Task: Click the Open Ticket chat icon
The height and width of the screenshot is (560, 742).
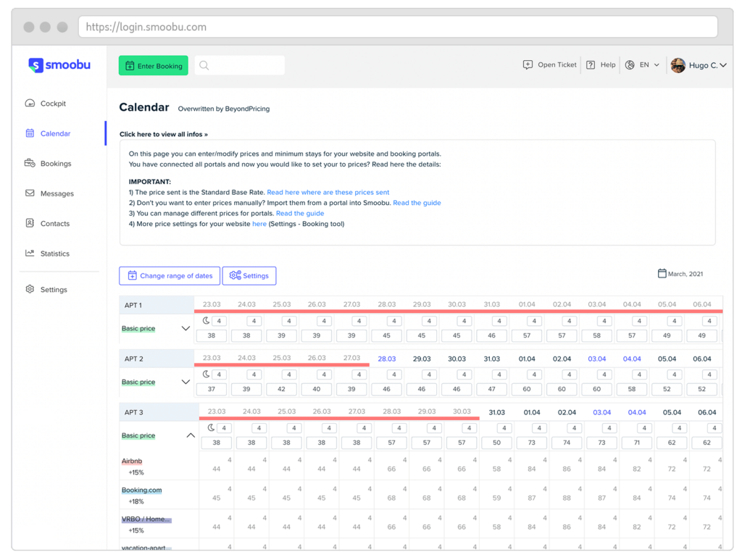Action: [528, 64]
